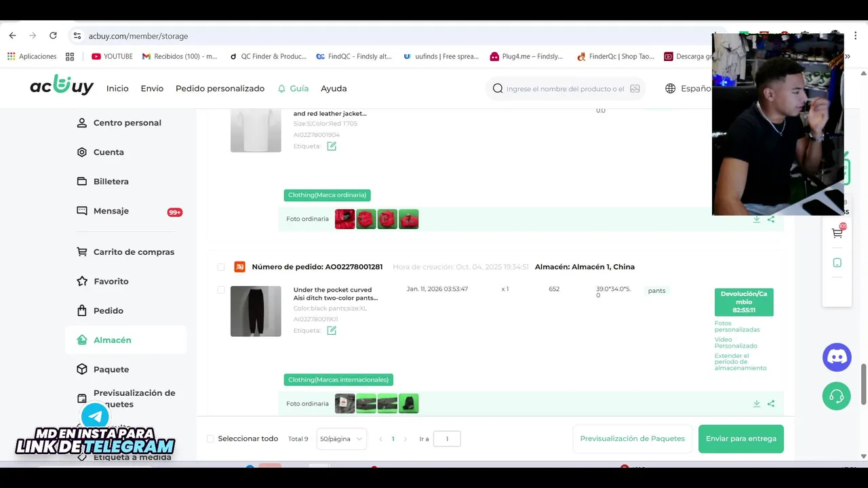Toggle the Seleccionar todo checkbox
Image resolution: width=868 pixels, height=488 pixels.
click(210, 439)
